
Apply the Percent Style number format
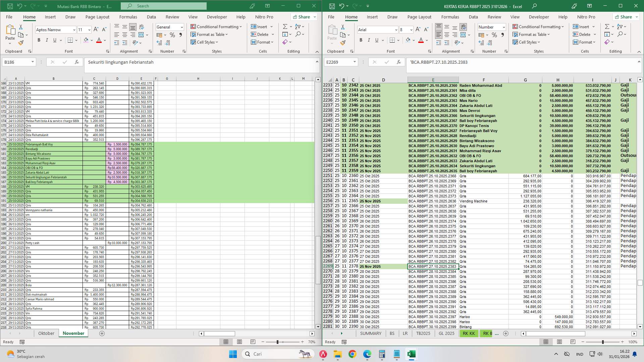pos(494,34)
